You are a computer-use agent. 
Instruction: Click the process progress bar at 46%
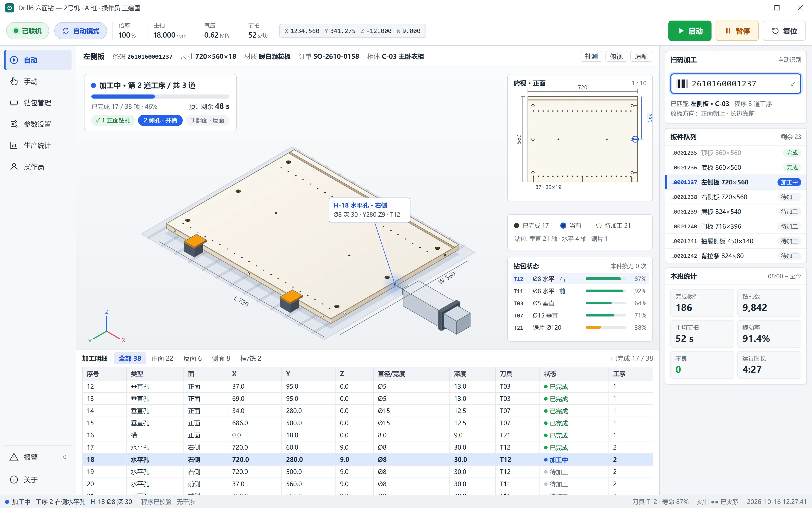pos(160,97)
